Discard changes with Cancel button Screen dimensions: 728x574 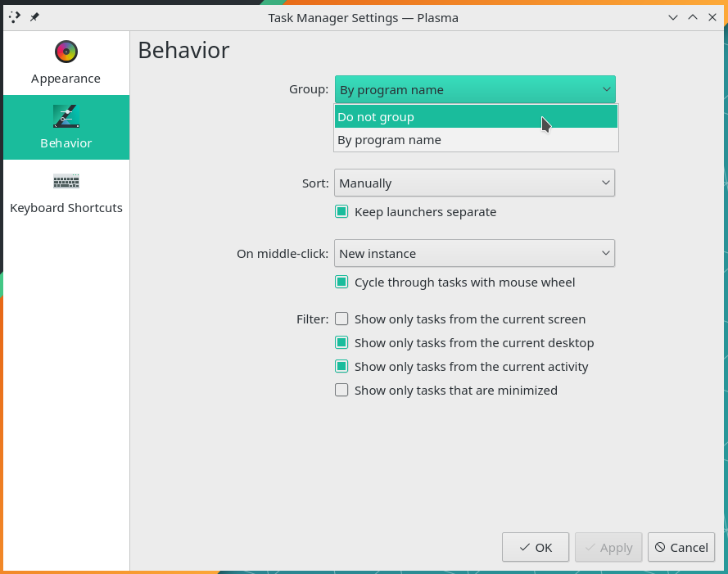pyautogui.click(x=681, y=547)
